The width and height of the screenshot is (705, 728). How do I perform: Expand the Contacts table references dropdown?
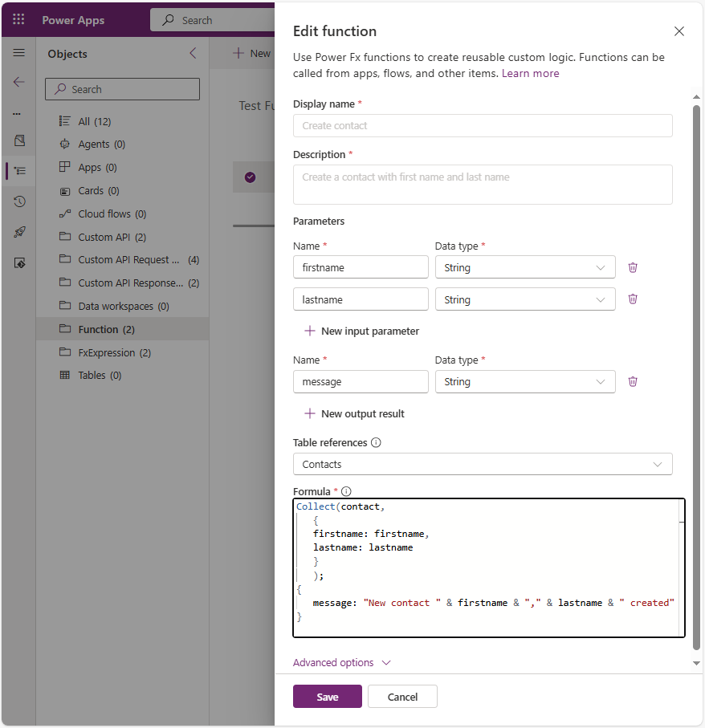coord(483,464)
